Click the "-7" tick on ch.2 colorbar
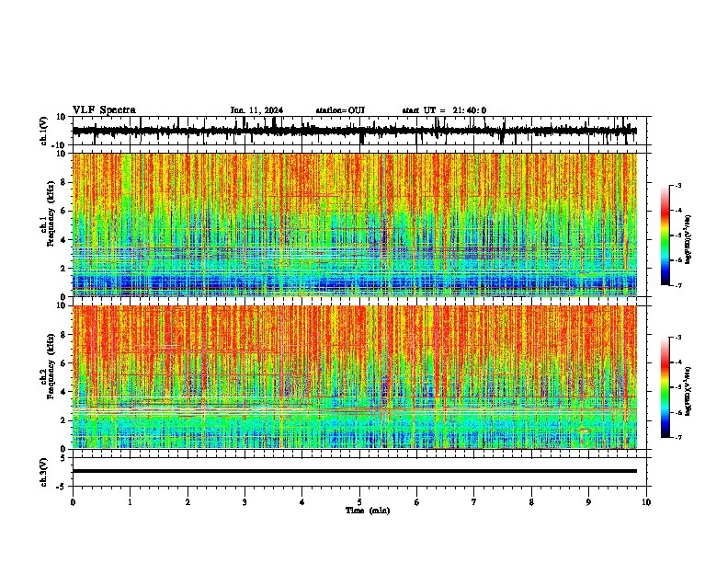The image size is (728, 563). 678,437
